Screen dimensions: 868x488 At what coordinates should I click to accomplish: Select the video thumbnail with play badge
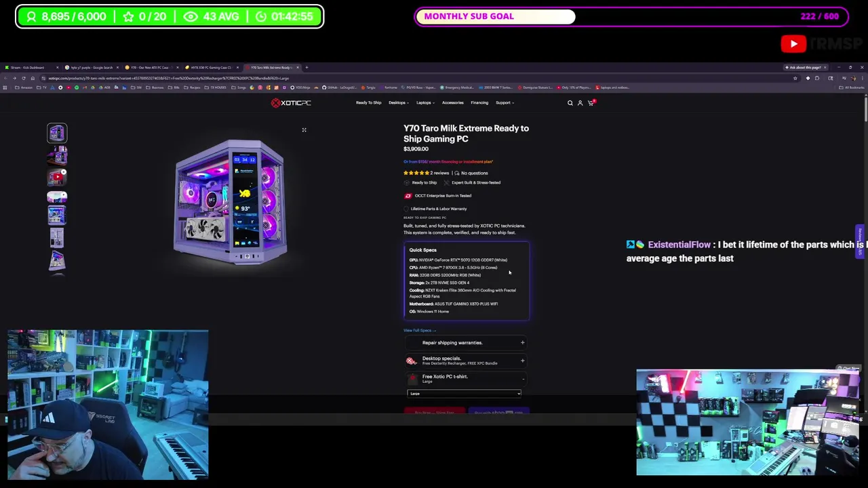57,177
